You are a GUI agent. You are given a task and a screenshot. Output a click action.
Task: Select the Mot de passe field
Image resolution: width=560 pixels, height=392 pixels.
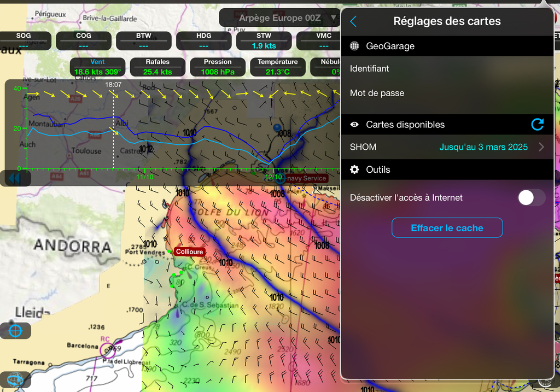pyautogui.click(x=447, y=93)
